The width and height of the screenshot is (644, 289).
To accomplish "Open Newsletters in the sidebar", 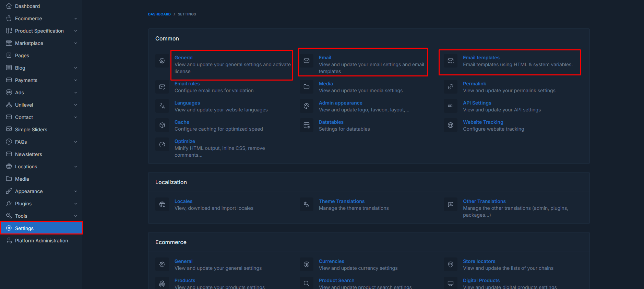I will [28, 154].
